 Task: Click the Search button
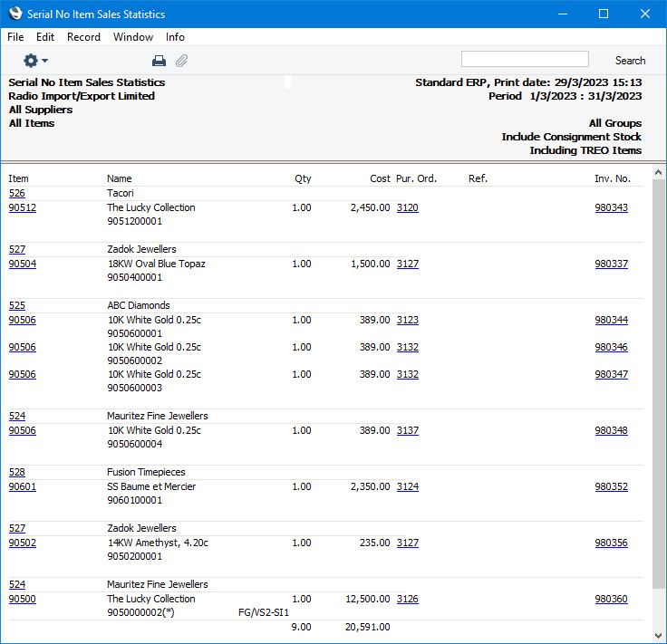point(630,61)
